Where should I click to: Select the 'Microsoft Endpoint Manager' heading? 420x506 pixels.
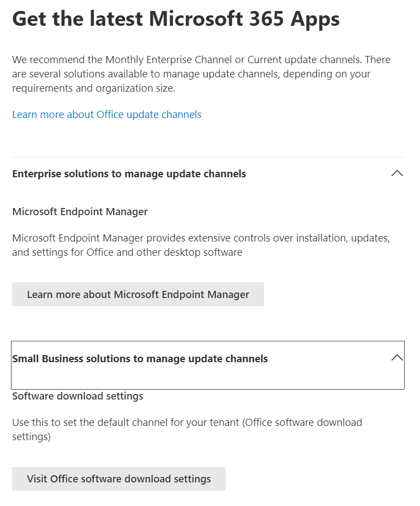point(80,211)
